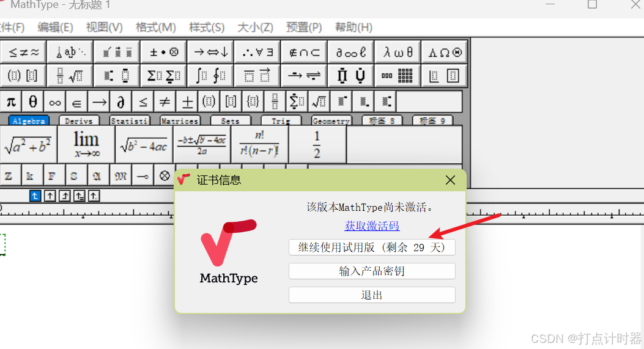Select the center-justified tab stop button
The height and width of the screenshot is (349, 644).
click(50, 196)
